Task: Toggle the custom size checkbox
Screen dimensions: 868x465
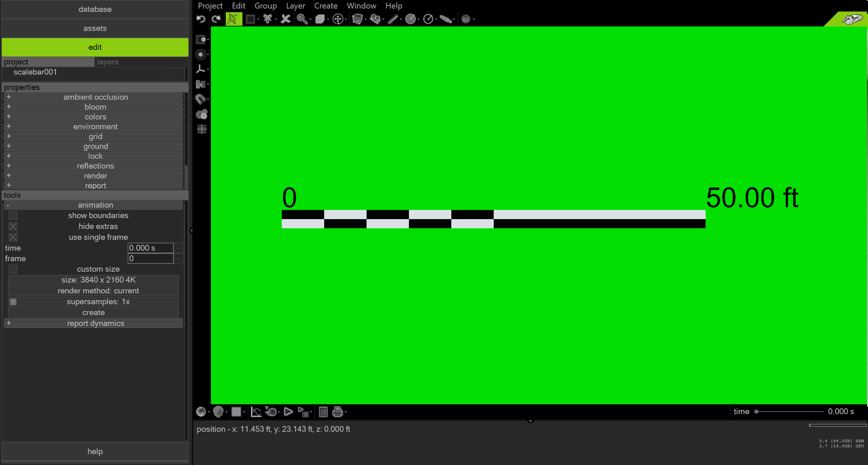Action: (13, 269)
